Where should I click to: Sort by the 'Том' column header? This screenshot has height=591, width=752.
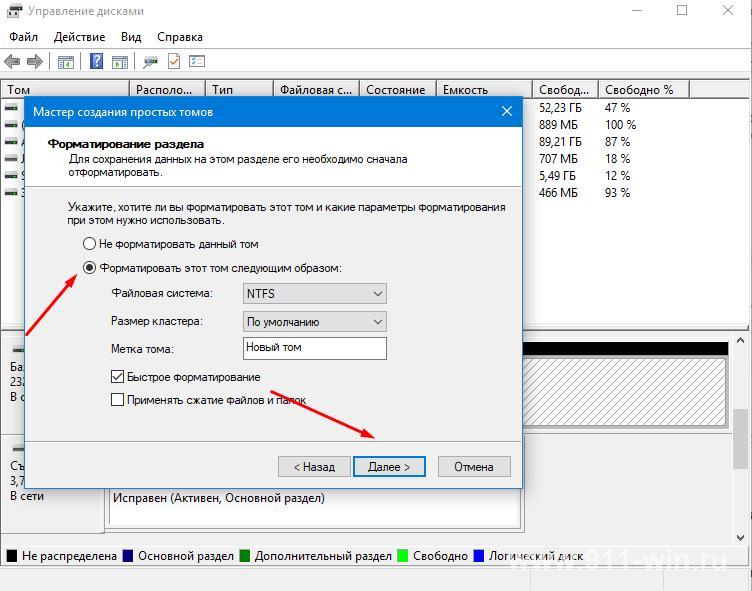[x=65, y=90]
